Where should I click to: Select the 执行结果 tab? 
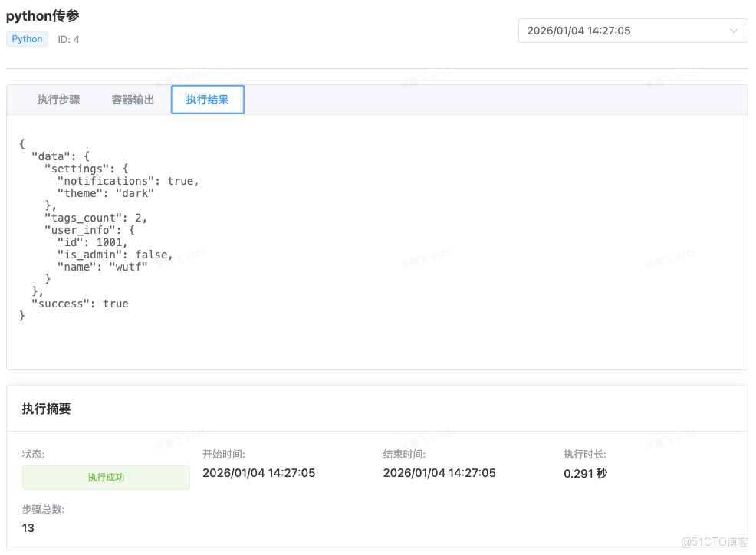point(207,100)
